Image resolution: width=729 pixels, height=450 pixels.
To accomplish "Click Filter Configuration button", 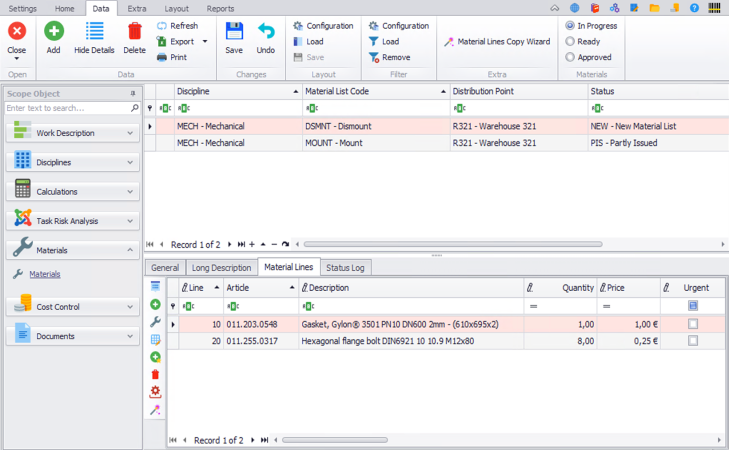I will point(398,26).
